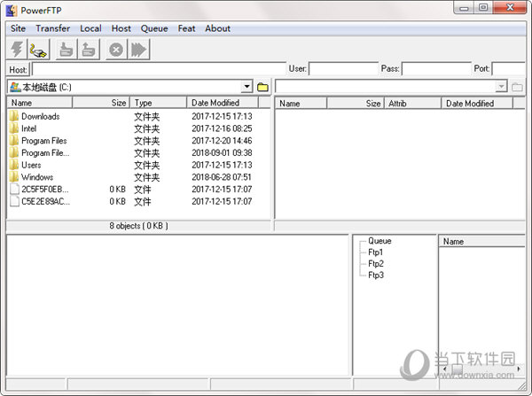Click the queue list Name column header
The height and width of the screenshot is (396, 532).
tap(481, 241)
